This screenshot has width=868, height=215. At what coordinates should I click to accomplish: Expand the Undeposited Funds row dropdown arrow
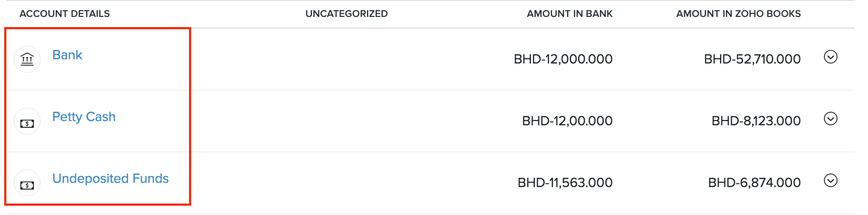click(830, 181)
